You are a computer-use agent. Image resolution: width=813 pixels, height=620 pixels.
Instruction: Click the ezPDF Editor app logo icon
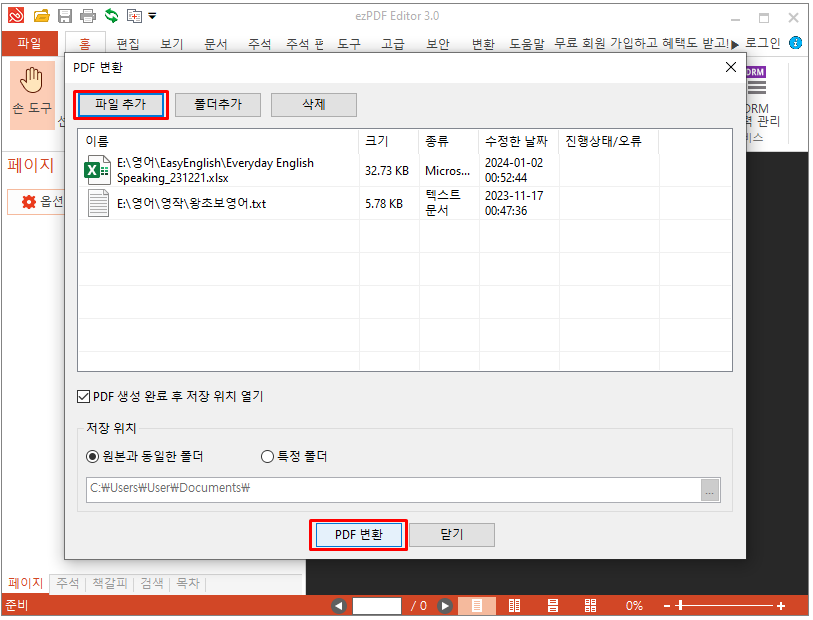click(x=16, y=16)
